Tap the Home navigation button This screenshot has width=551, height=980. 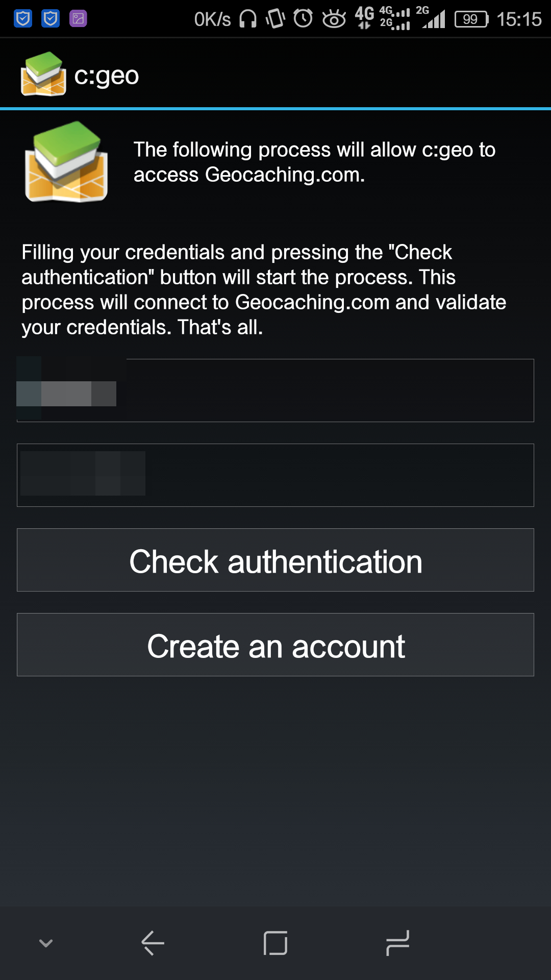coord(275,943)
